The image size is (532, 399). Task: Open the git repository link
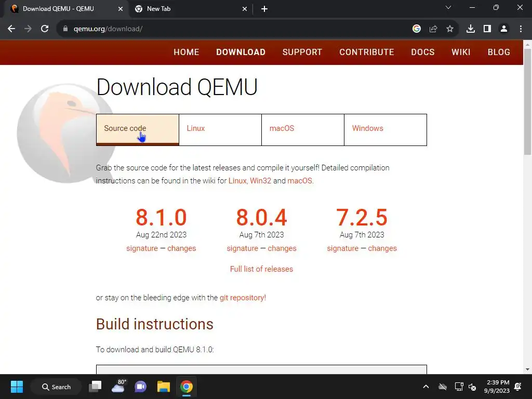coord(243,298)
